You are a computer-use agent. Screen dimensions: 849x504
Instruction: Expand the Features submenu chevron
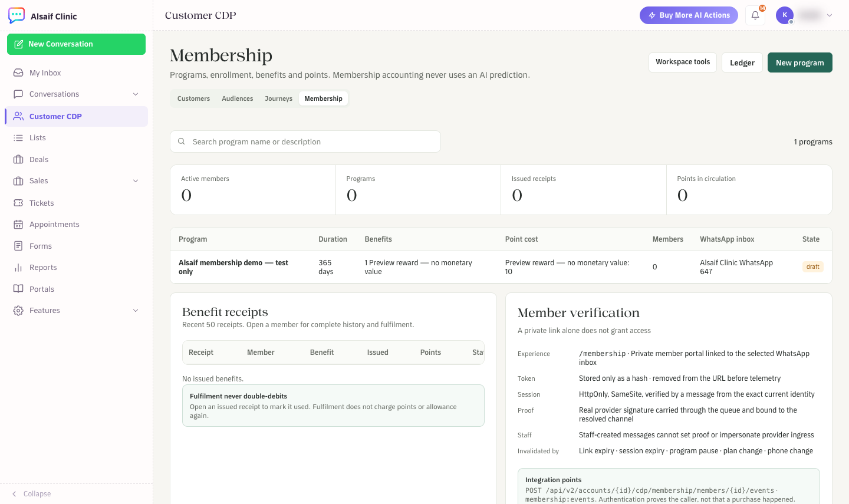[136, 310]
